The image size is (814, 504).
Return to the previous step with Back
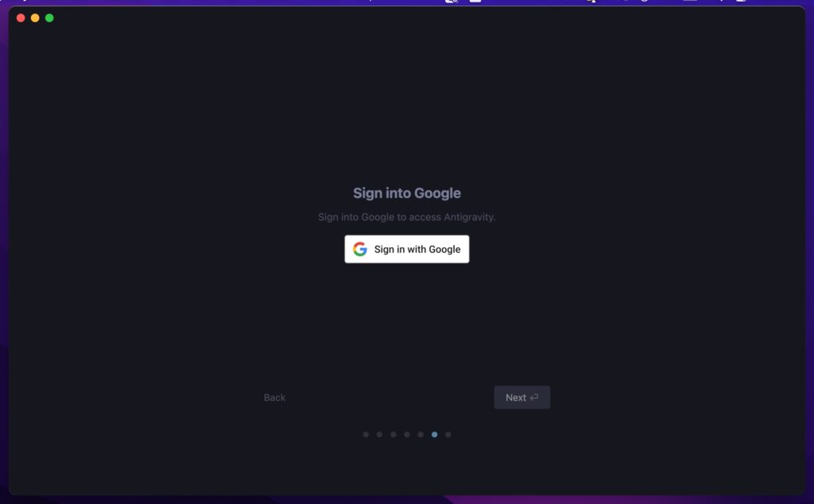point(274,397)
